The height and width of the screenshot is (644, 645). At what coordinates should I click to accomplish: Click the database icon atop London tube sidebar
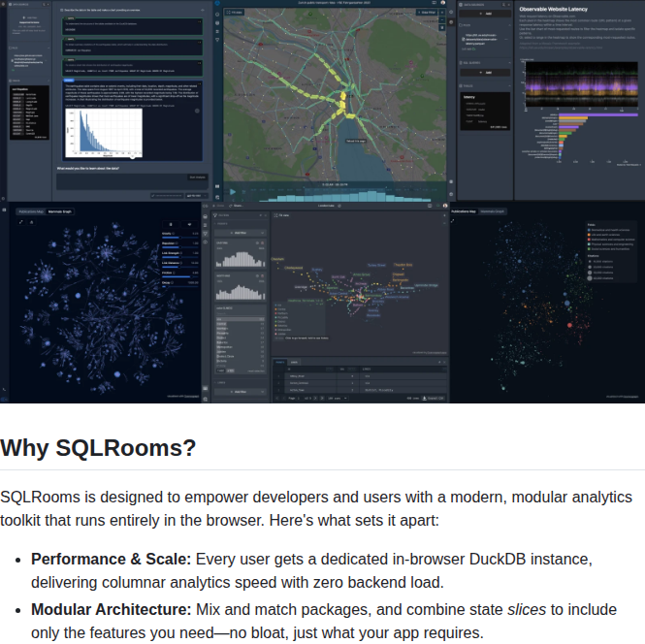pos(206,216)
